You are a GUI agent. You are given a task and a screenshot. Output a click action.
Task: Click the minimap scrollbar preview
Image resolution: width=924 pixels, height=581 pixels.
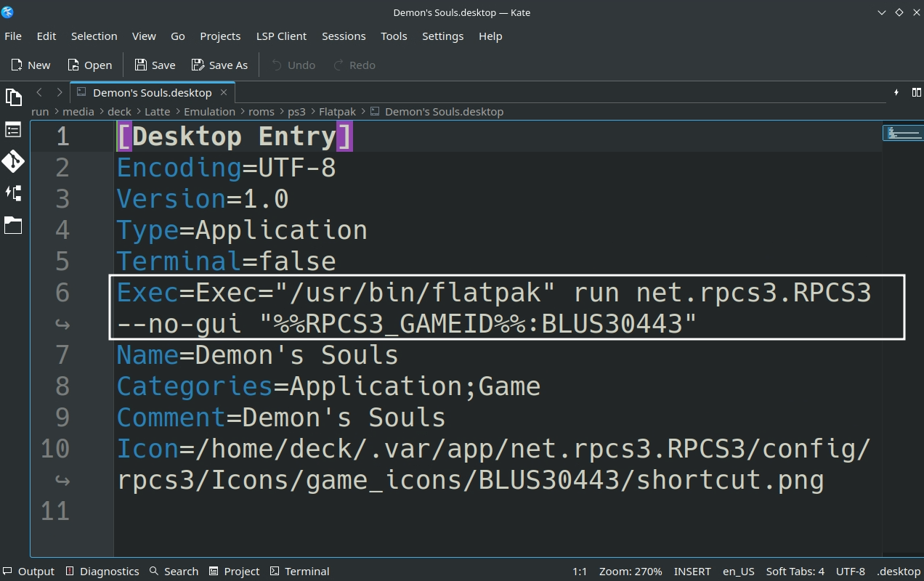click(903, 133)
